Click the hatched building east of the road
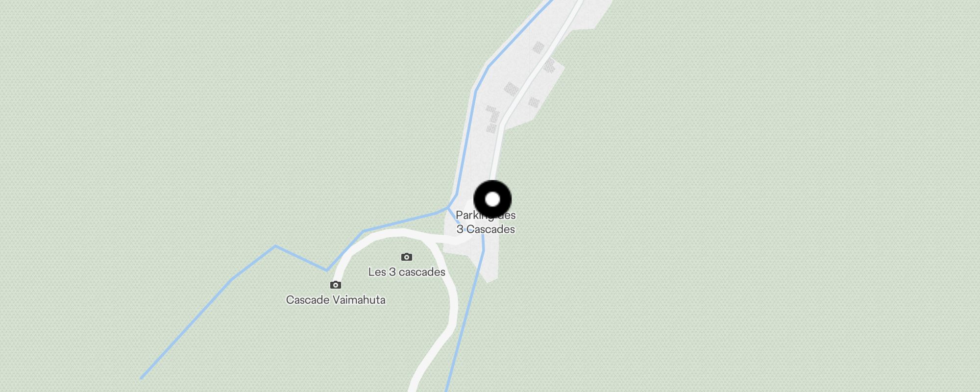The image size is (980, 392). coord(549,65)
